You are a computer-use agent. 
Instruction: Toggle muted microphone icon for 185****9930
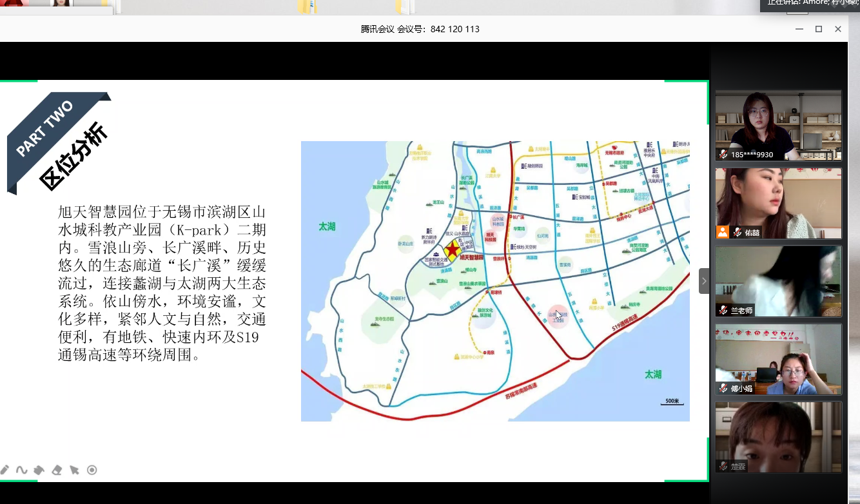pos(724,155)
